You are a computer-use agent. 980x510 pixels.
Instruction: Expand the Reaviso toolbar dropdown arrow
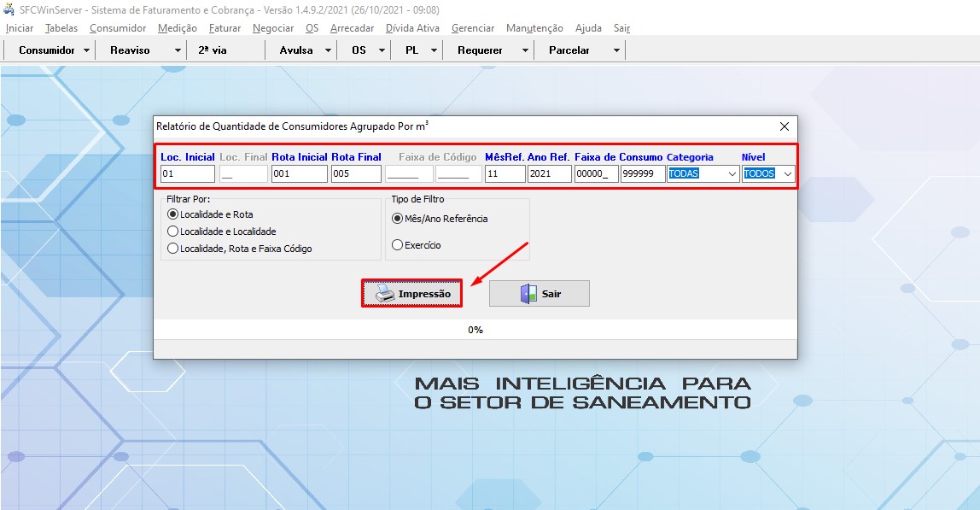(178, 50)
